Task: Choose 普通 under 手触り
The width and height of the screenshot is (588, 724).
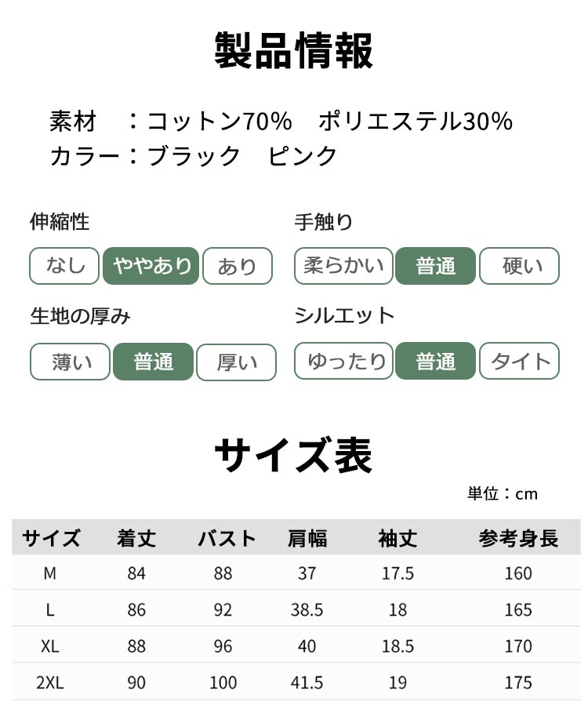Action: click(436, 266)
